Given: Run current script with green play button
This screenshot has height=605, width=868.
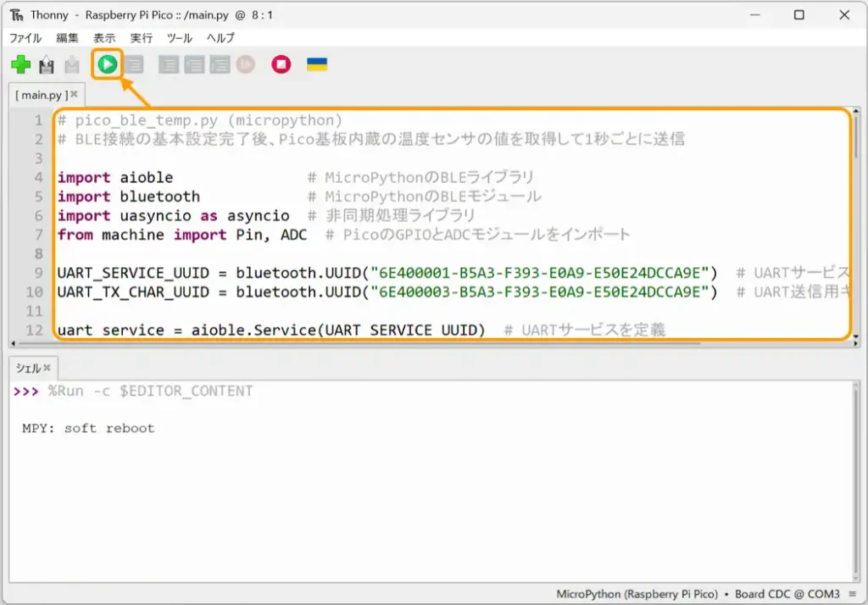Looking at the screenshot, I should (x=108, y=64).
